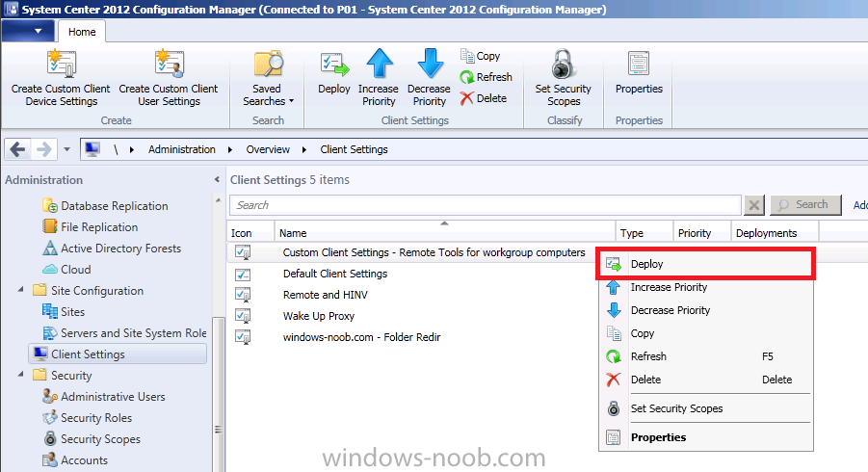Screen dimensions: 868x472
Task: Select File Replication tree node
Action: pos(91,227)
